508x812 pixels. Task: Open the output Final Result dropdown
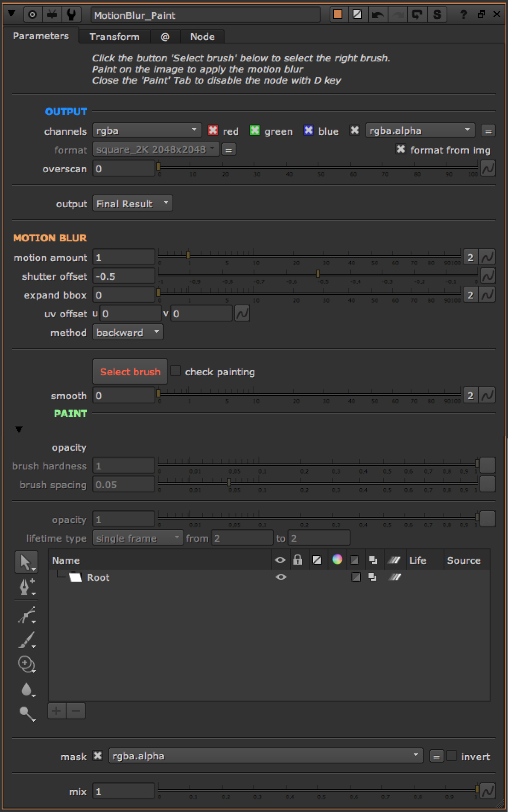click(132, 204)
